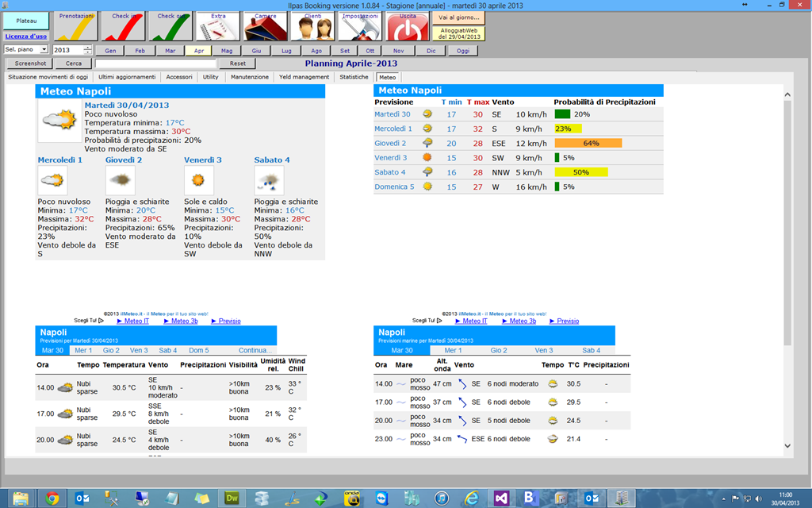Click scrollbar down arrow in Meteo panel
The height and width of the screenshot is (508, 812).
[787, 445]
